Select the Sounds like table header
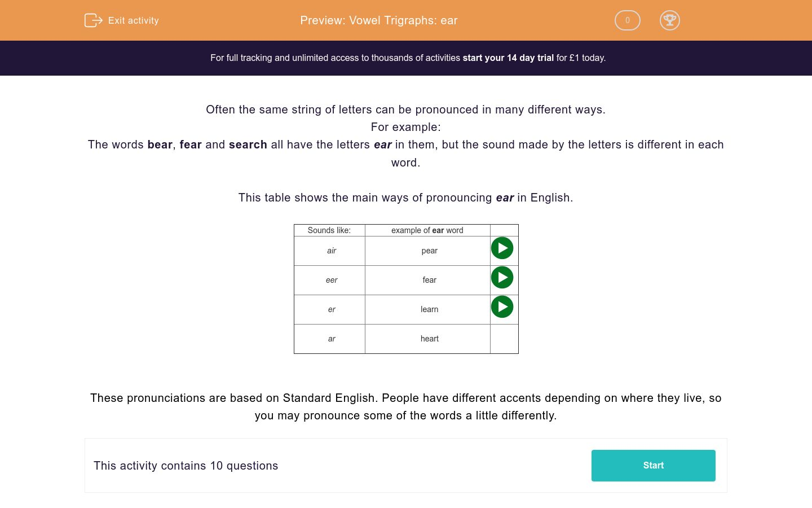The width and height of the screenshot is (812, 508). point(329,230)
